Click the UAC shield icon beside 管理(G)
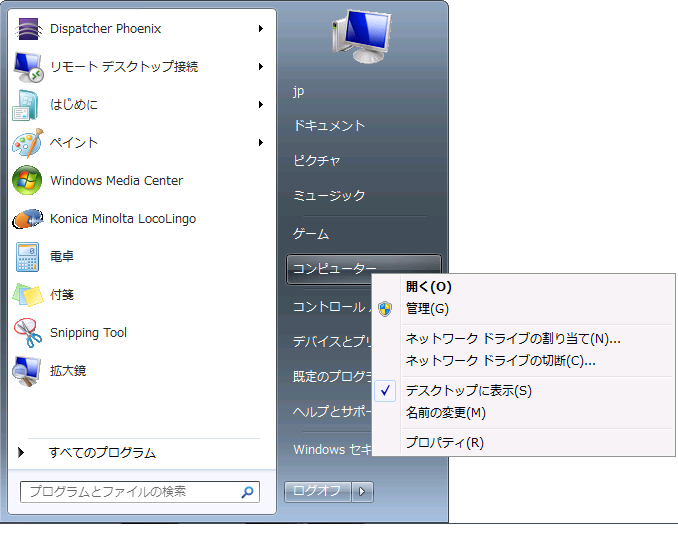Viewport: 678px width, 544px height. (385, 309)
